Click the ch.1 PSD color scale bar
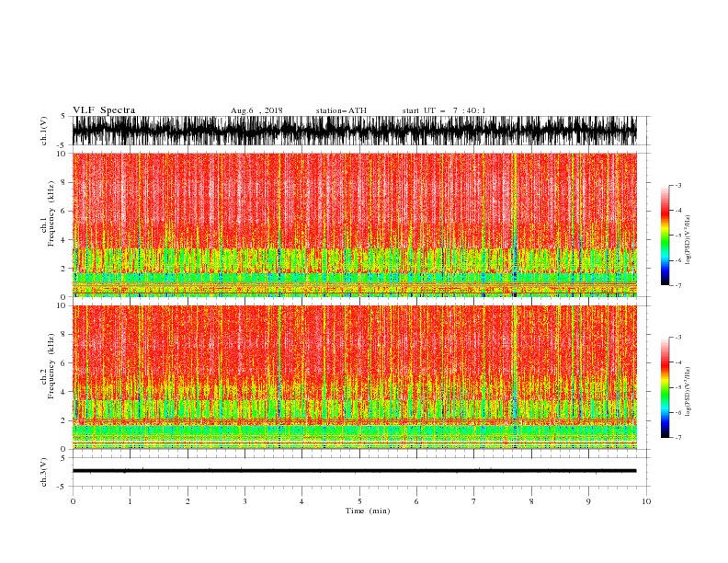The image size is (728, 563). (665, 236)
